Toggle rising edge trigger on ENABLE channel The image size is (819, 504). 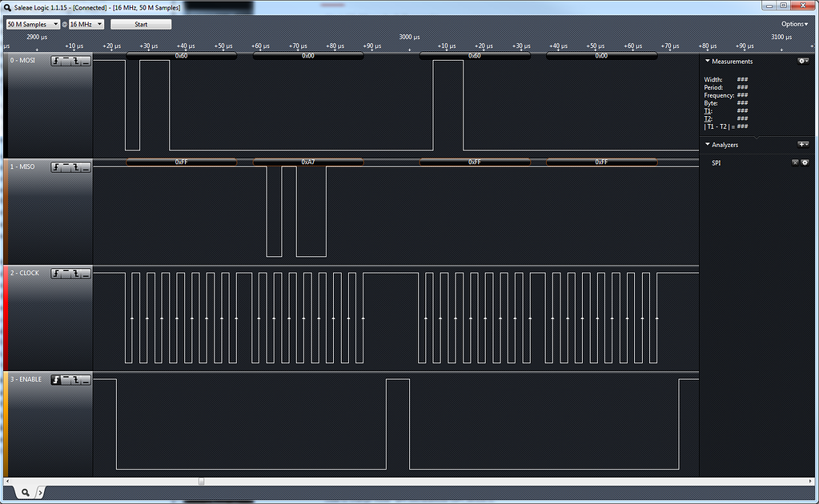[x=56, y=380]
